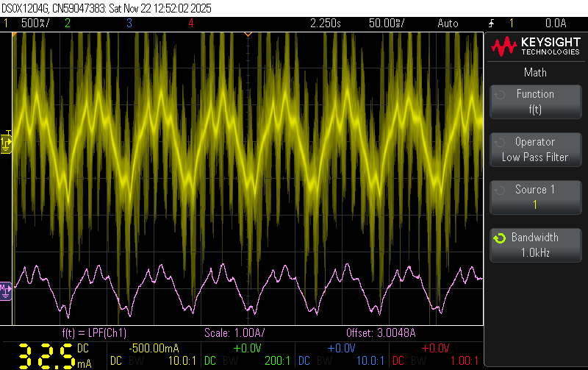Select the Bandwidth 1.0kHz softkey
This screenshot has width=588, height=370.
coord(536,245)
